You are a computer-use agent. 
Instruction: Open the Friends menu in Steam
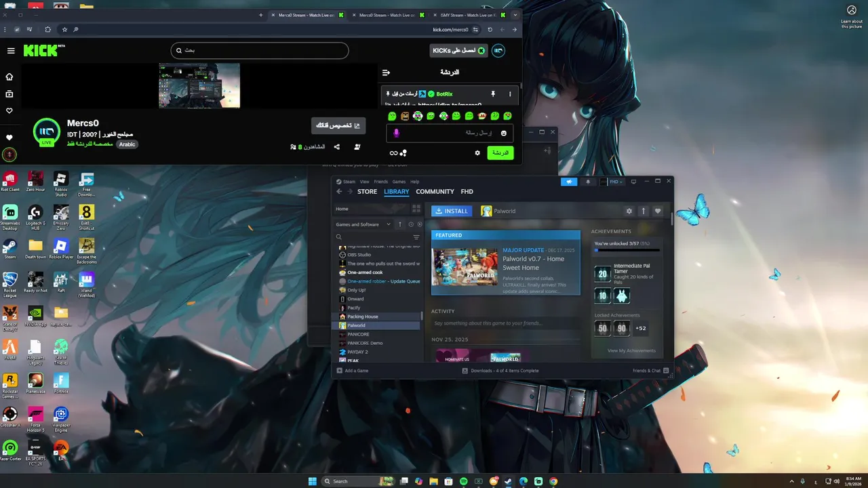coord(381,182)
